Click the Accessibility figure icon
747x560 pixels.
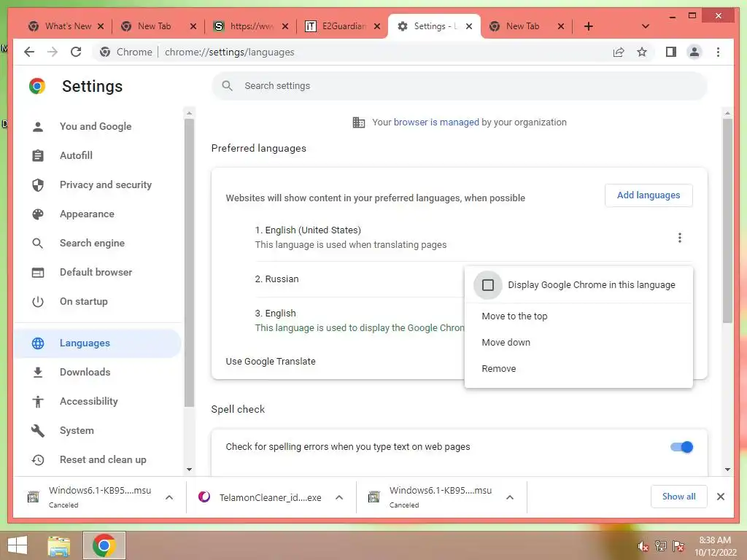[x=38, y=402]
